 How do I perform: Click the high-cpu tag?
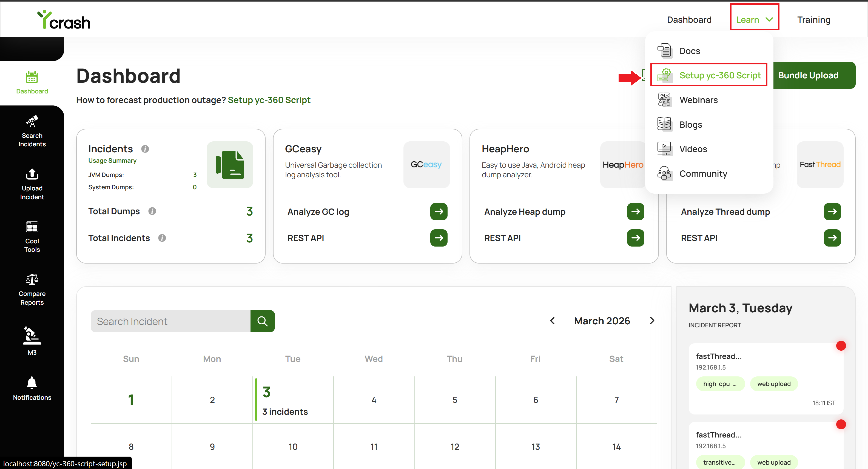[720, 384]
